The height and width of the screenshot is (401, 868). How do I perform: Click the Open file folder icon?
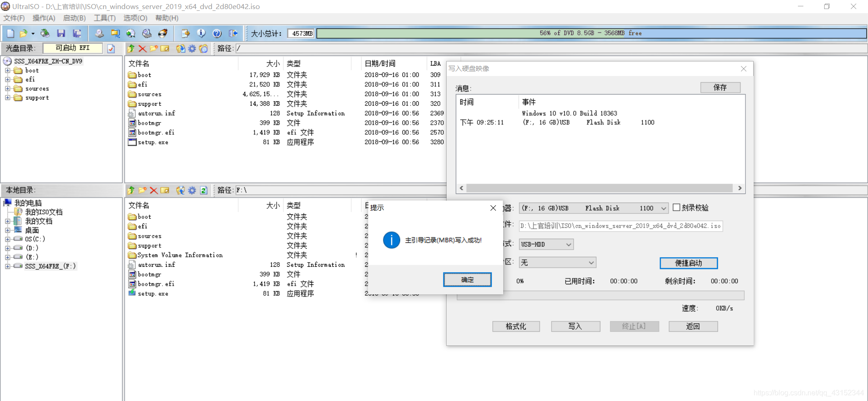[23, 33]
